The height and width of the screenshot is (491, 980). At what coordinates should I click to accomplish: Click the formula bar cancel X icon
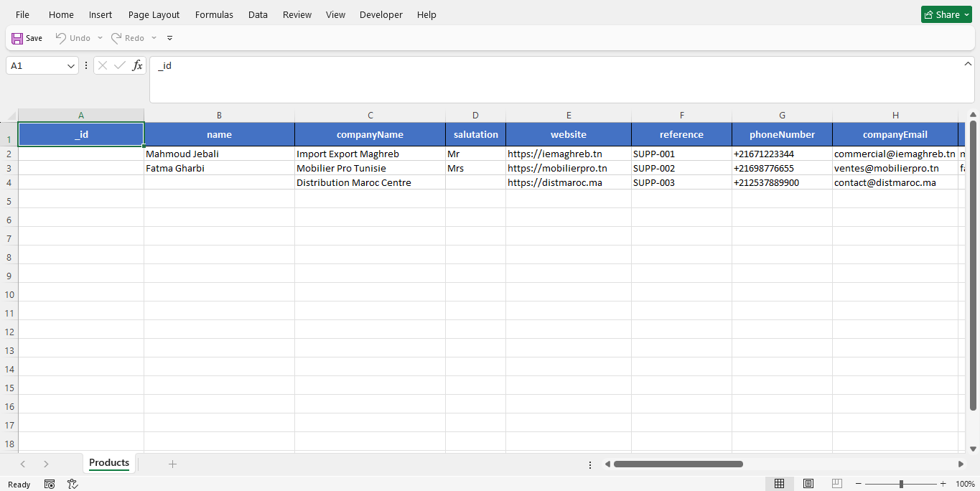(x=103, y=65)
